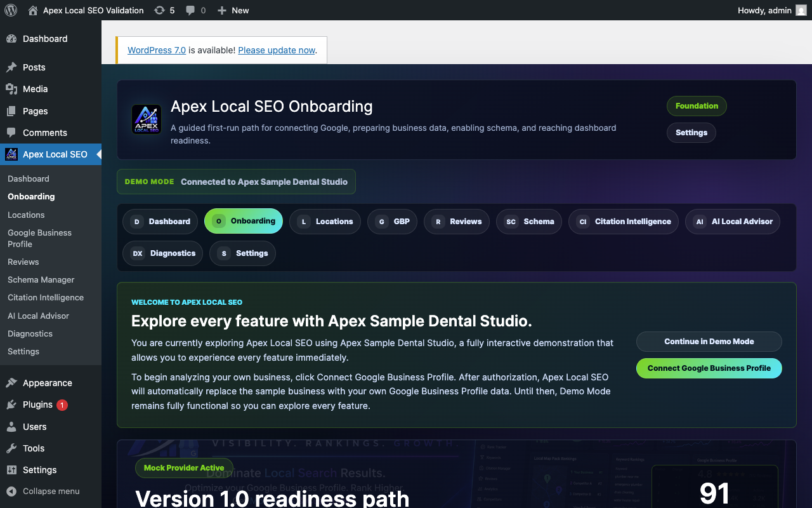The image size is (812, 508).
Task: Click the Apex Local SEO logo in the header
Action: pyautogui.click(x=147, y=119)
